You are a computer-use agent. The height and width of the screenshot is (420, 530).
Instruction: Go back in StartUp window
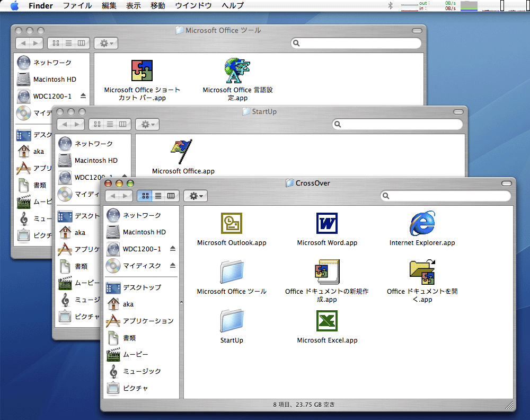(x=64, y=125)
